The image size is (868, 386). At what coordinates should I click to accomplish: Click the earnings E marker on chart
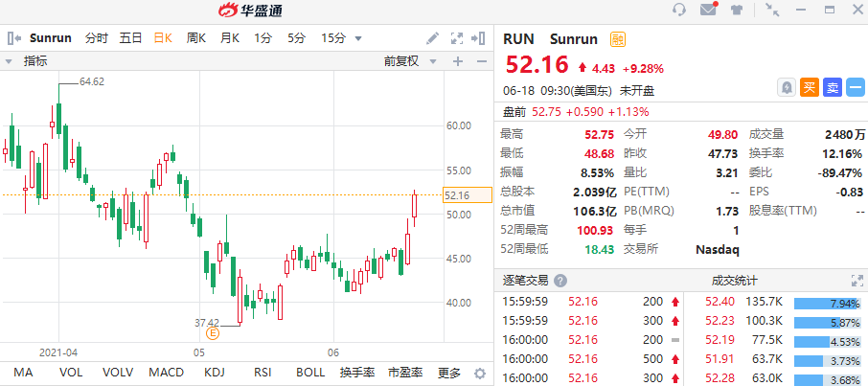pyautogui.click(x=213, y=333)
